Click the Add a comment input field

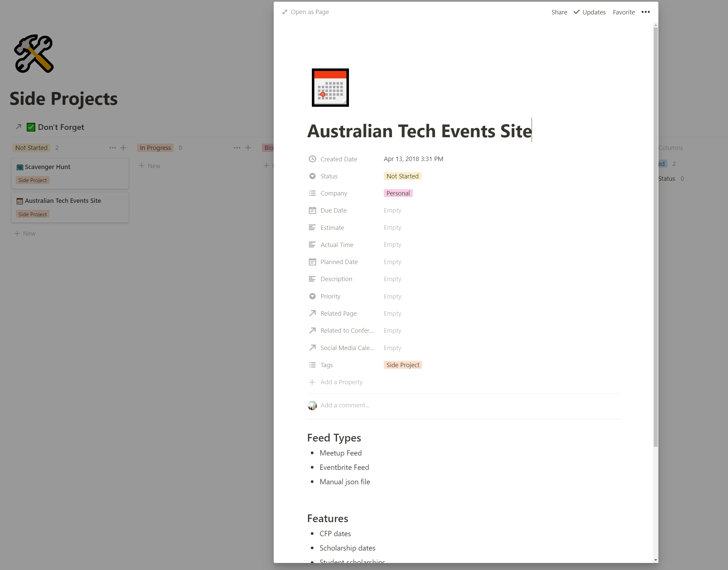[x=345, y=405]
